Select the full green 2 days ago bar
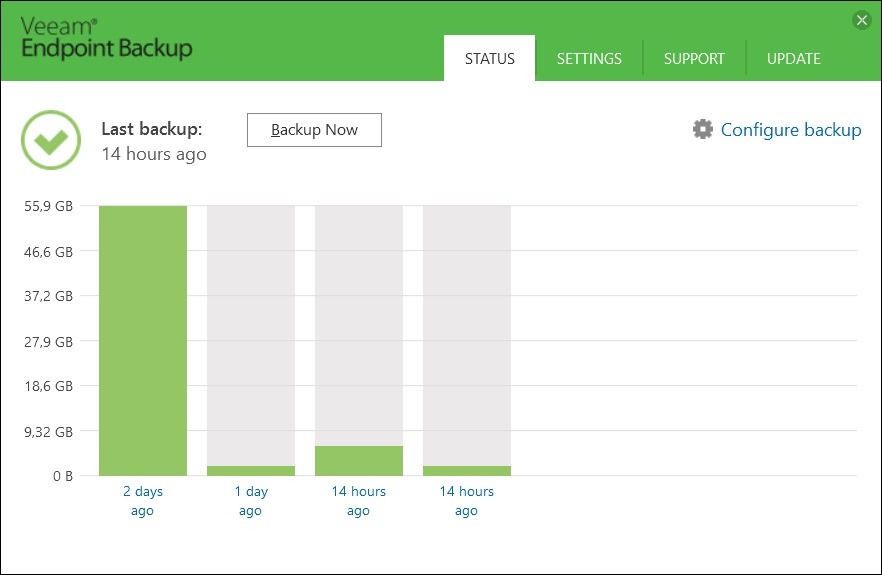 143,341
